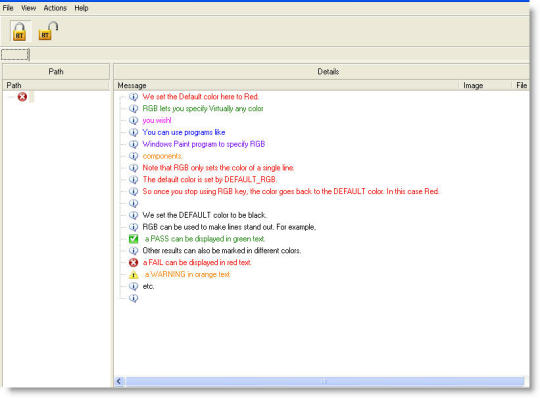Select message 'Note that RGB only sets the color of a single line.'
This screenshot has width=540, height=398.
pos(218,168)
